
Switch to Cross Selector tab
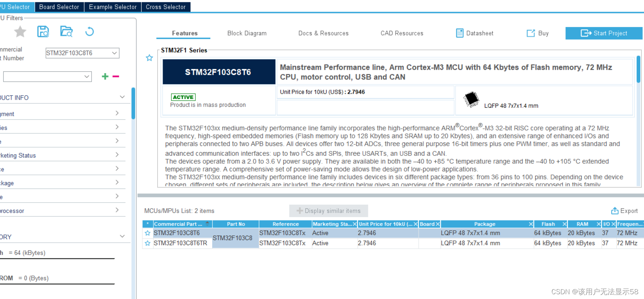click(166, 7)
